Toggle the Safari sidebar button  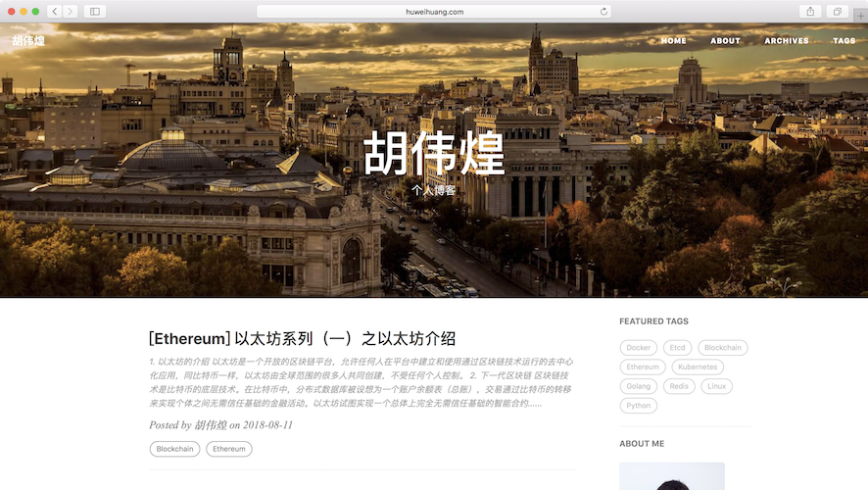click(95, 12)
